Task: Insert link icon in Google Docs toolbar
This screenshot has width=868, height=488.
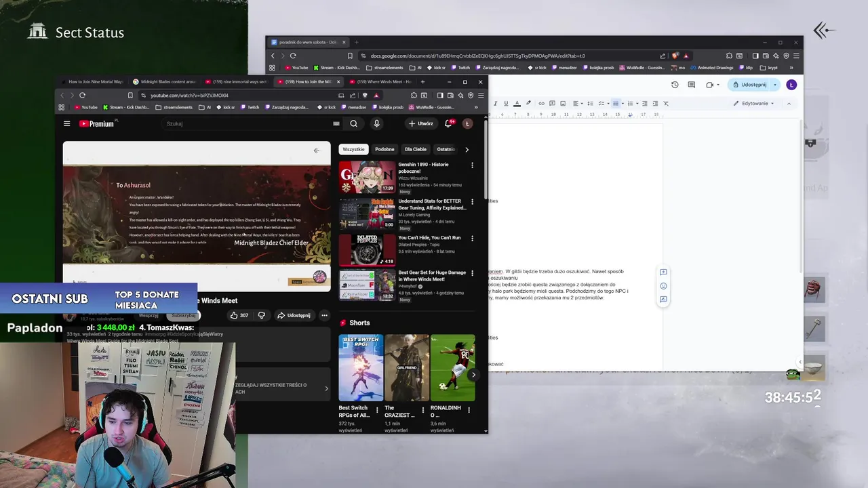Action: 541,104
